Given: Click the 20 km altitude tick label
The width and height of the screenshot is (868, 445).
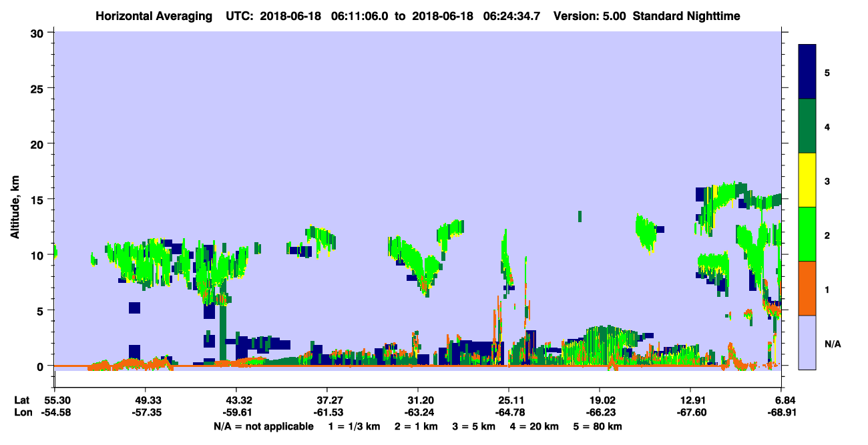Looking at the screenshot, I should click(39, 144).
